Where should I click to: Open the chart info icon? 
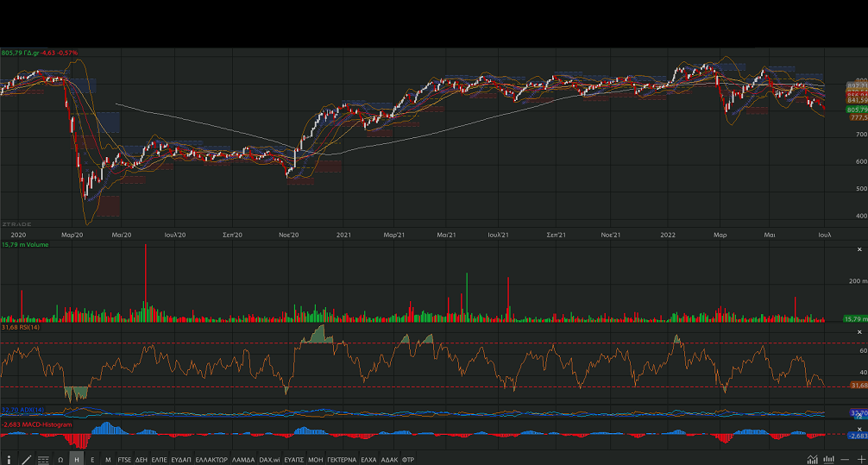pyautogui.click(x=9, y=460)
